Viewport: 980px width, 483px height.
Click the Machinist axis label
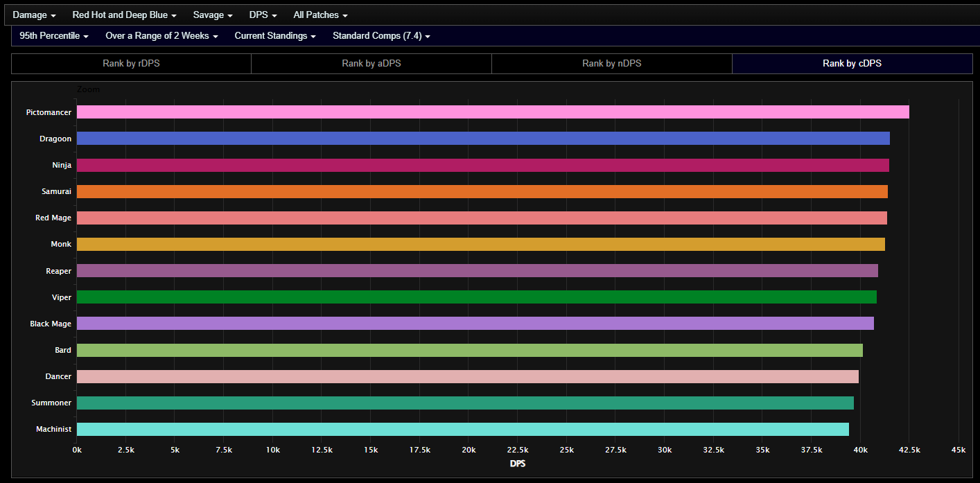coord(53,429)
